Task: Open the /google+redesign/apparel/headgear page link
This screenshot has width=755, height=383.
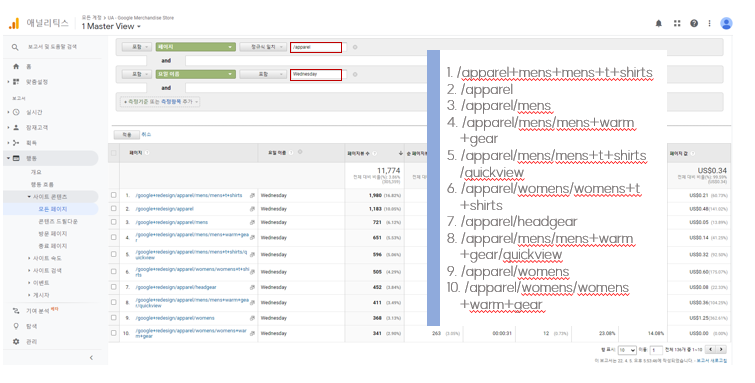Action: 176,288
